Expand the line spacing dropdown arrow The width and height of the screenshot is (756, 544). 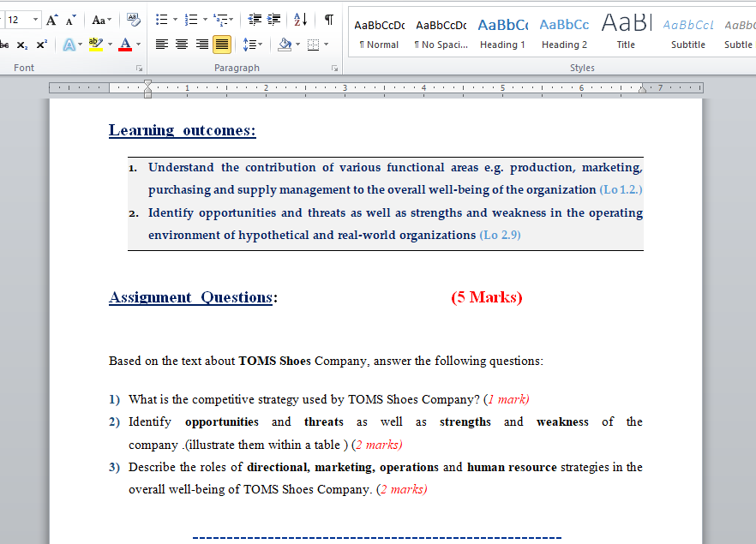[x=261, y=45]
